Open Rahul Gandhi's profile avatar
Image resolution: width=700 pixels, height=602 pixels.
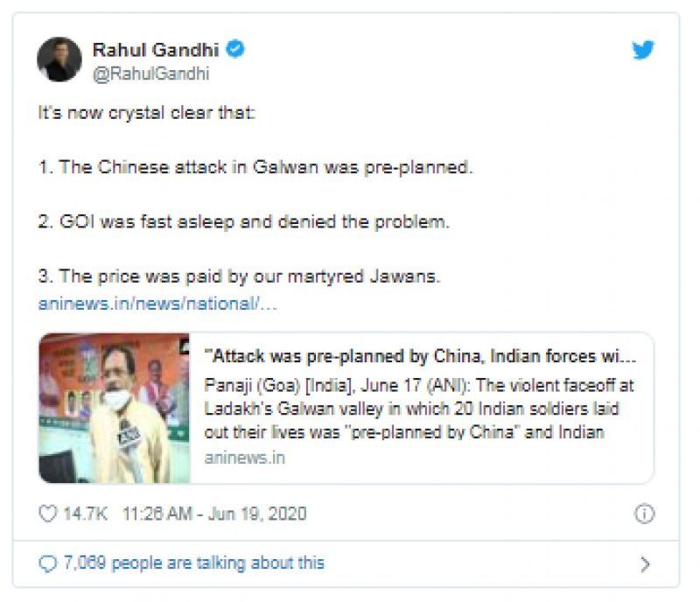point(59,60)
